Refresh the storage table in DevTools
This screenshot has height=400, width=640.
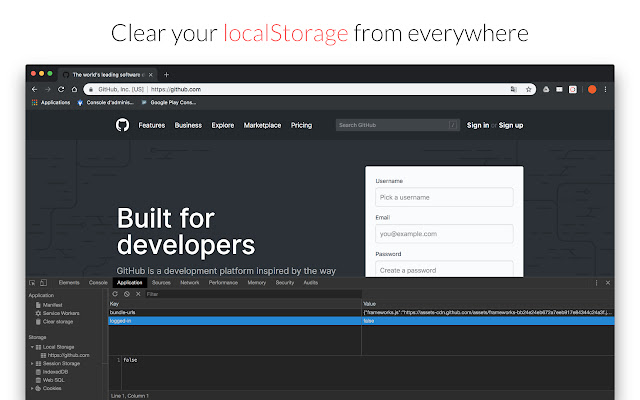pyautogui.click(x=115, y=294)
